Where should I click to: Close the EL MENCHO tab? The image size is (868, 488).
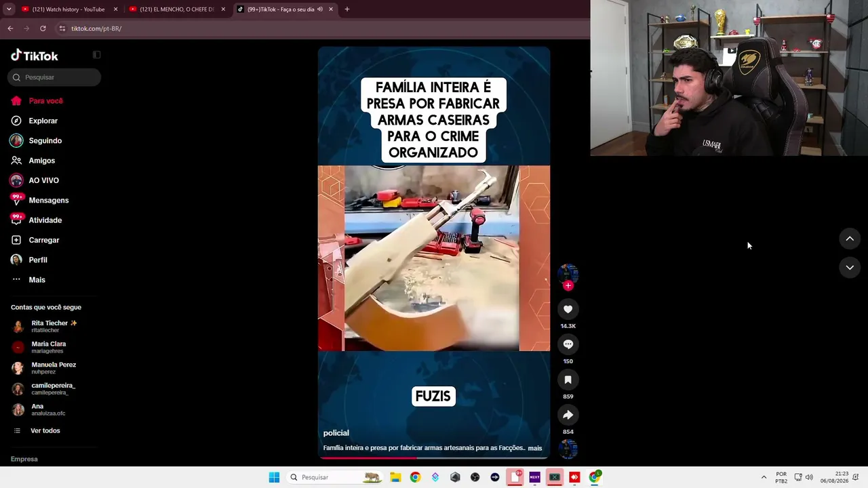point(223,9)
